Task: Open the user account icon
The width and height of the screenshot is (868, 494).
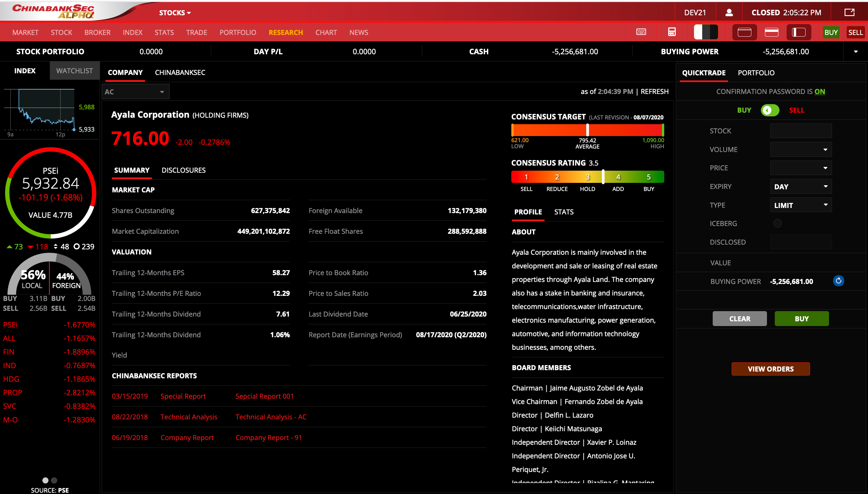Action: click(x=729, y=13)
